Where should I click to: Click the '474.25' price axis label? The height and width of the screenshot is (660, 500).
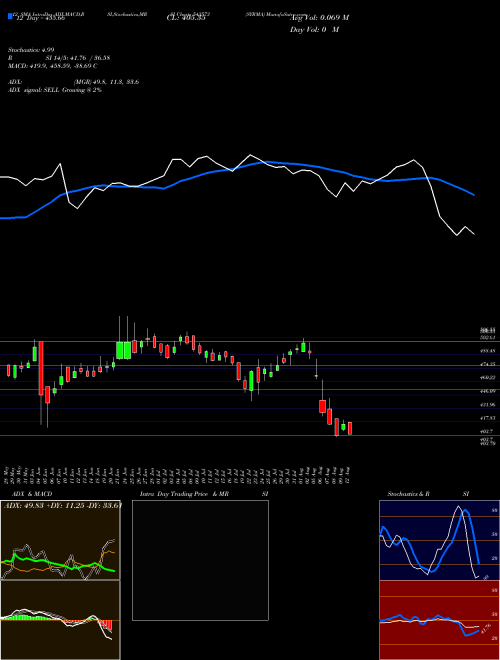click(490, 364)
